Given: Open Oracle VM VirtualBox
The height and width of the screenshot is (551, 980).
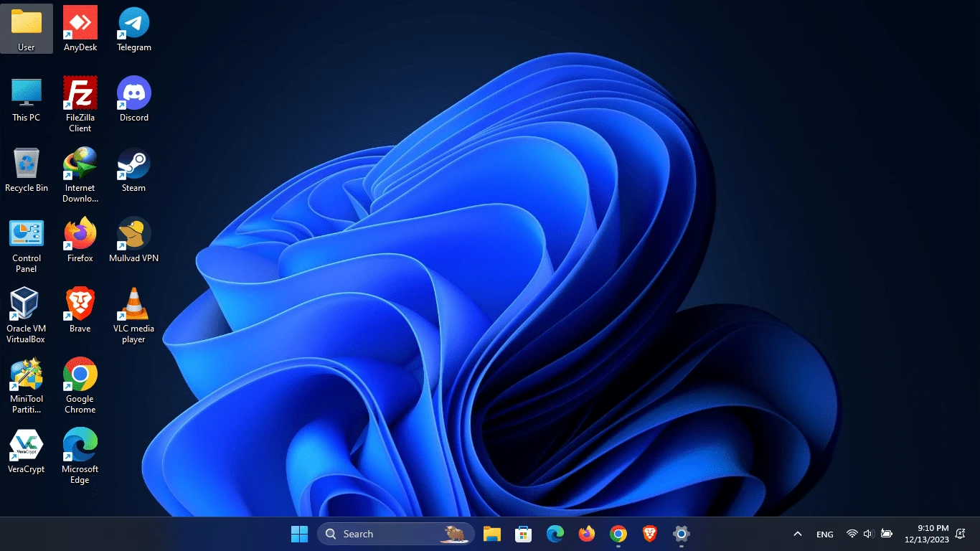Looking at the screenshot, I should click(26, 304).
